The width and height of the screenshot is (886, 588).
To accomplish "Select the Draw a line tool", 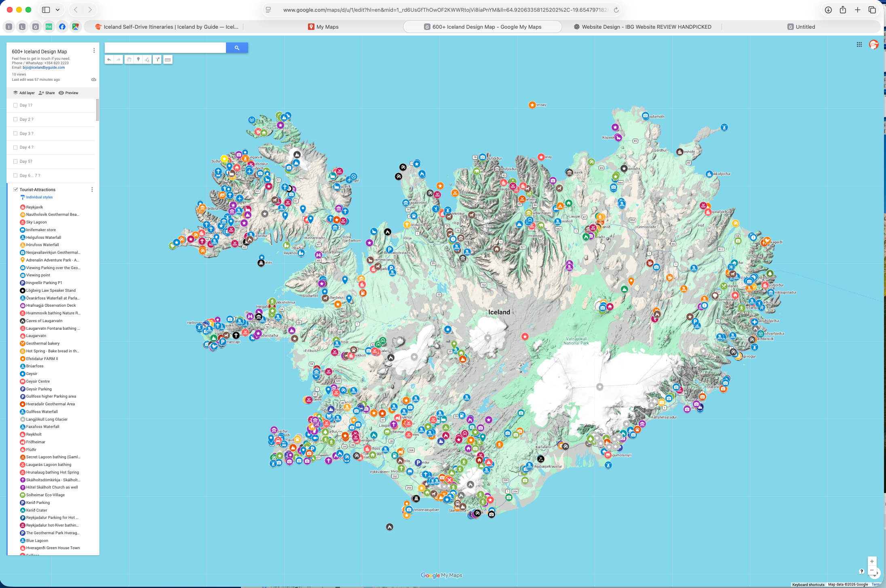I will point(148,59).
